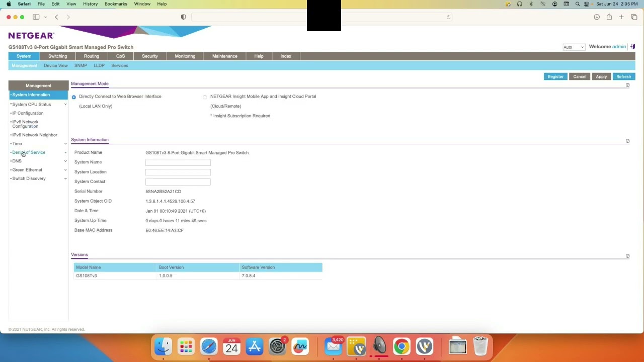
Task: Click the Bluetooth menu bar icon
Action: [531, 4]
